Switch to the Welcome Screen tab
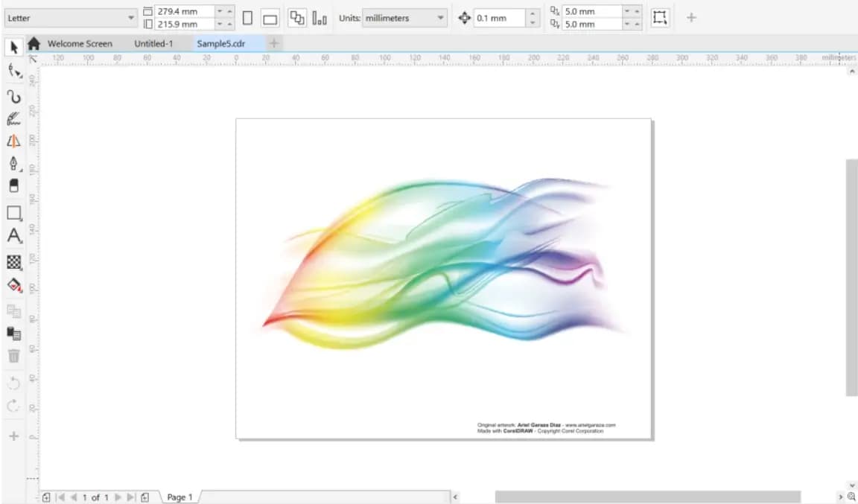The image size is (858, 504). pyautogui.click(x=80, y=44)
